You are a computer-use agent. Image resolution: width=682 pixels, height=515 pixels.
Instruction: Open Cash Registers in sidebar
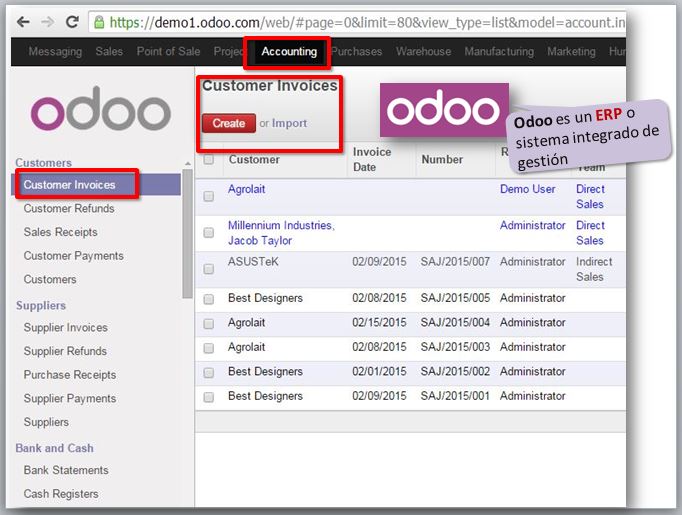(61, 494)
